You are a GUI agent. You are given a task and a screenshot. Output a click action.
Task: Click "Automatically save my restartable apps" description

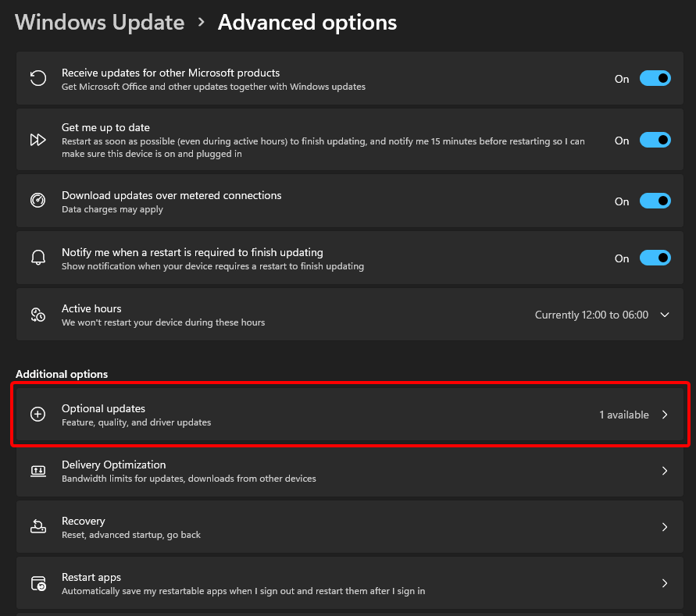point(243,591)
